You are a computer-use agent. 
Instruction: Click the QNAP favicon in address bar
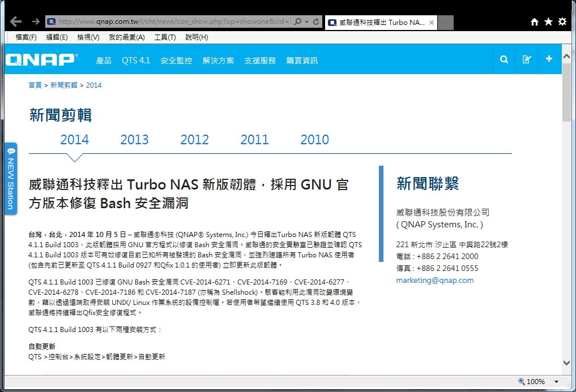click(x=52, y=21)
